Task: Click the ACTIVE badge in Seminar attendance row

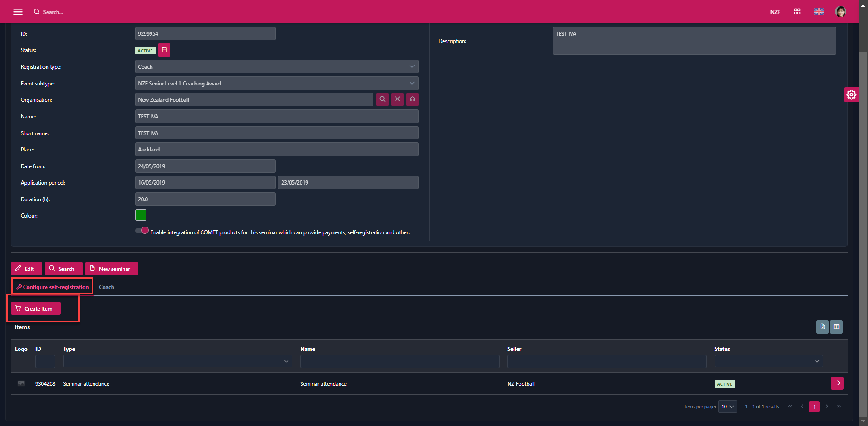Action: click(x=725, y=384)
